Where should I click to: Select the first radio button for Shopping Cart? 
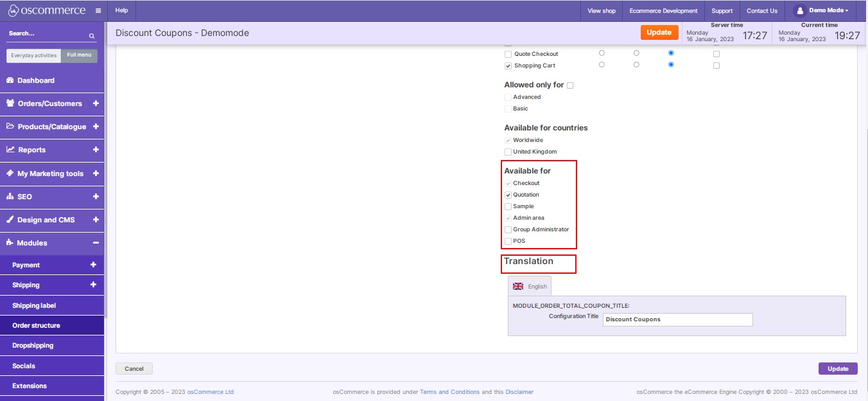(602, 65)
